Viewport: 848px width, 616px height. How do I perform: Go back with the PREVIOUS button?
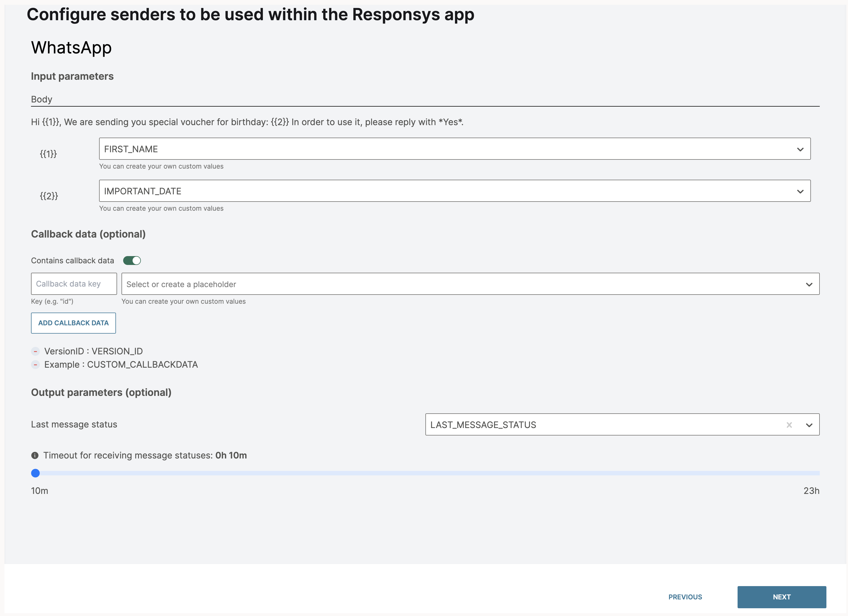685,597
